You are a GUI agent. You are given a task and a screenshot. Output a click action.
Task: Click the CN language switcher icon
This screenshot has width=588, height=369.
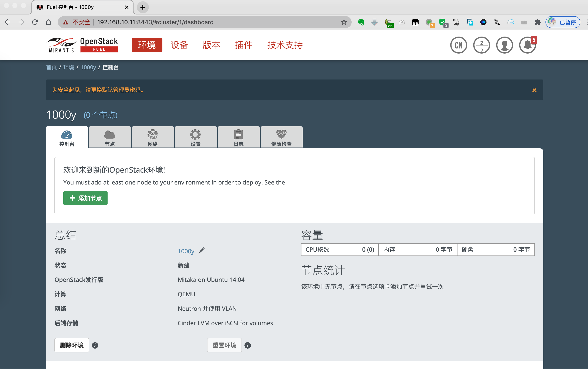458,45
